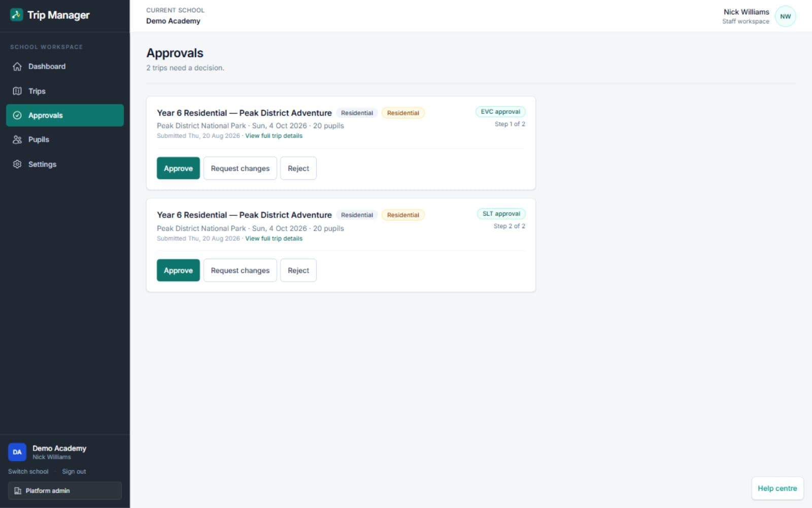Click the EVC approval badge

pyautogui.click(x=500, y=112)
